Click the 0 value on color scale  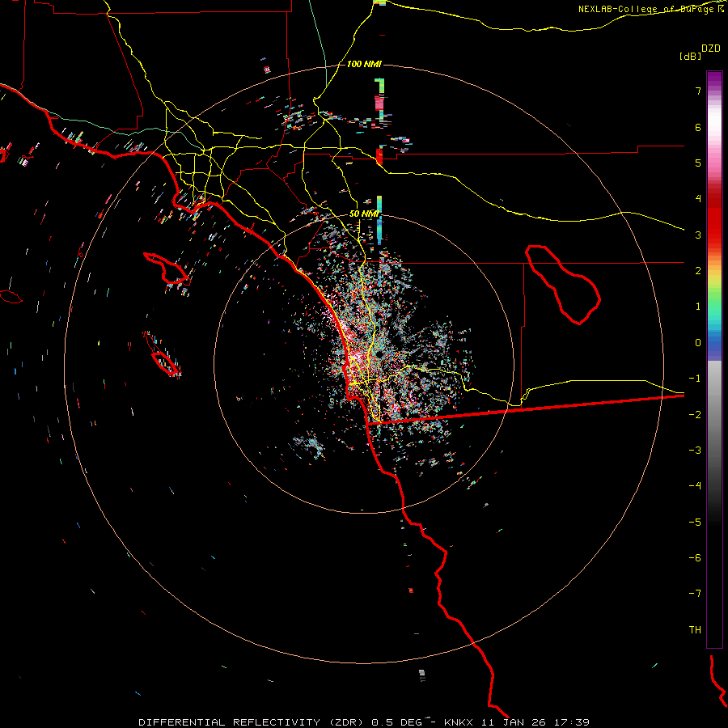pyautogui.click(x=698, y=343)
